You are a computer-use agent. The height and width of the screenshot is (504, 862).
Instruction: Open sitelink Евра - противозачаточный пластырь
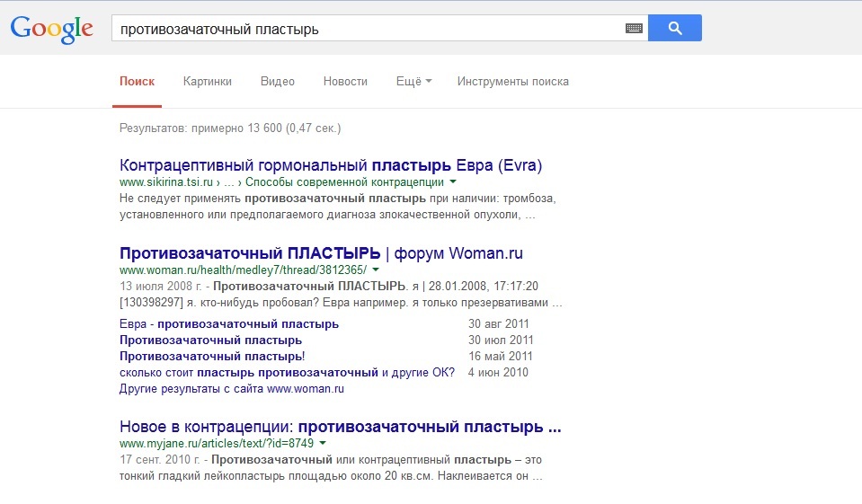[x=228, y=323]
